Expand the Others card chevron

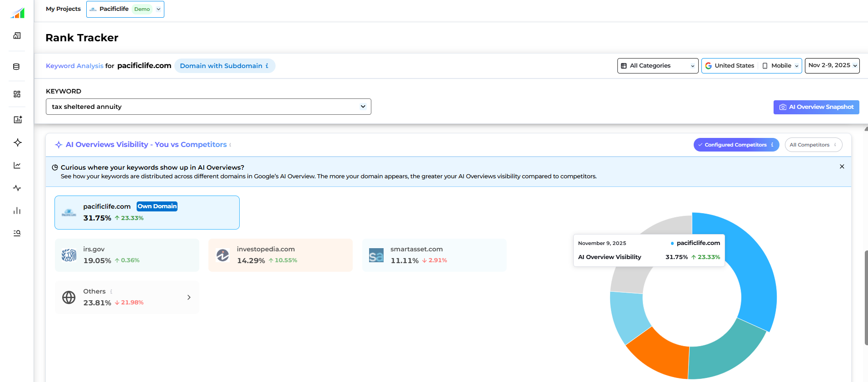click(x=189, y=298)
